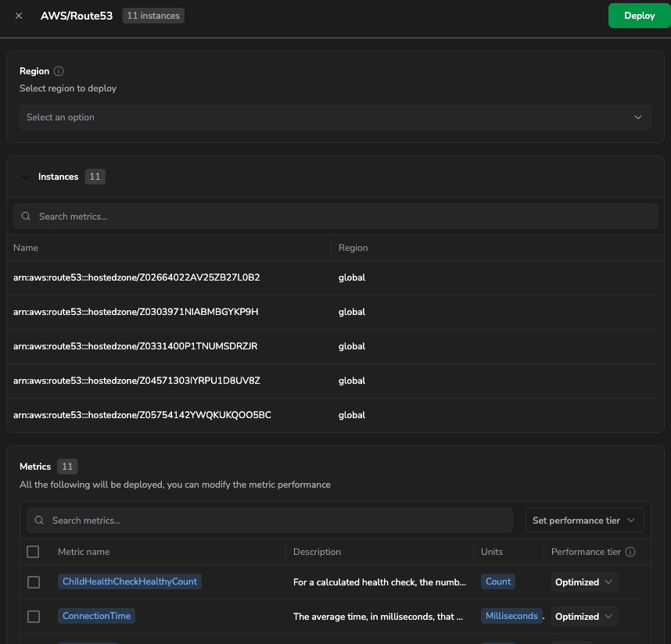This screenshot has width=671, height=644.
Task: Select hostedzone Z0331400P1TNUMSDRZJR row
Action: point(332,346)
